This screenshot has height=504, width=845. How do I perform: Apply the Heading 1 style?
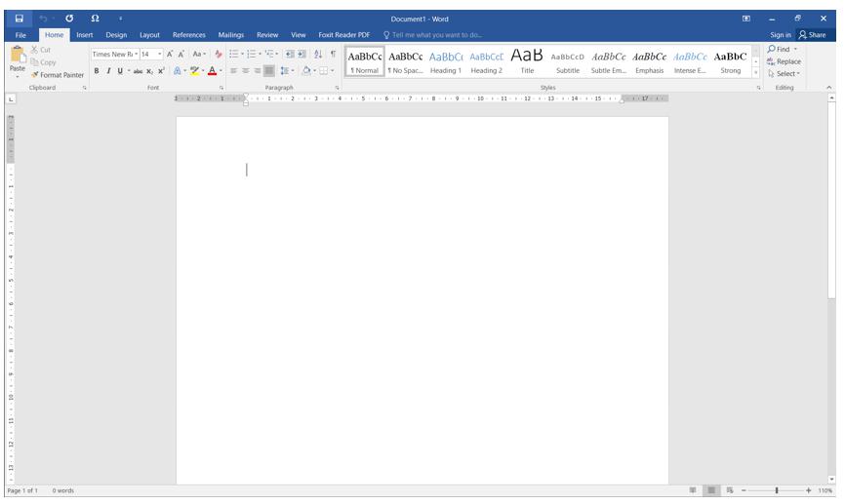[445, 61]
